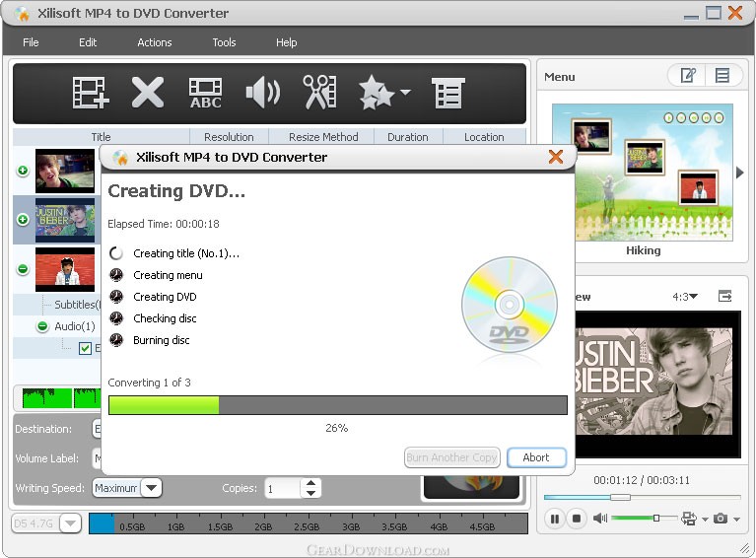Open the audio speaker tool
The image size is (756, 558).
coord(263,93)
